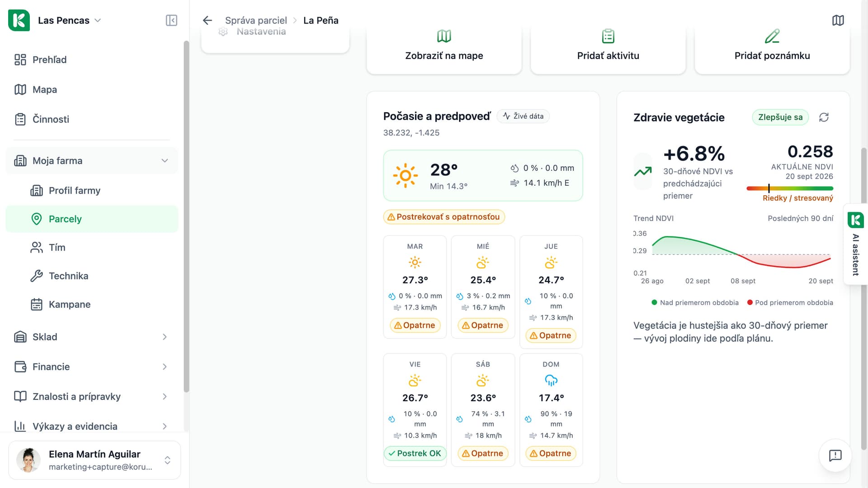Screen dimensions: 868x488
Task: Open the Las Pencas farm switcher dropdown
Action: click(70, 20)
